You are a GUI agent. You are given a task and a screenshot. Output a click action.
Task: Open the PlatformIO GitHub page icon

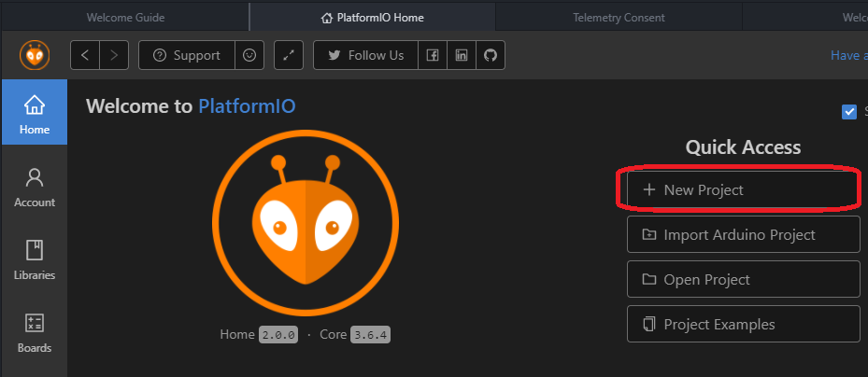tap(490, 55)
